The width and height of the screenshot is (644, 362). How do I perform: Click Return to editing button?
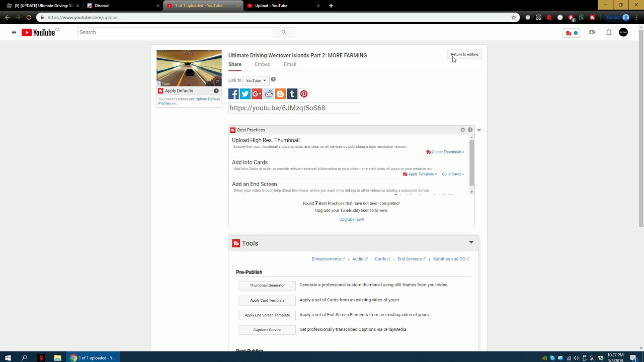click(x=464, y=54)
